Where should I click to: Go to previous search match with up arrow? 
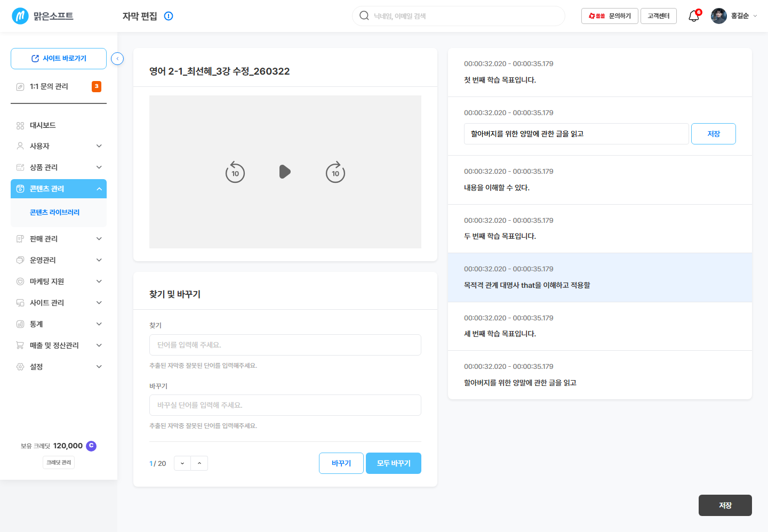tap(199, 463)
